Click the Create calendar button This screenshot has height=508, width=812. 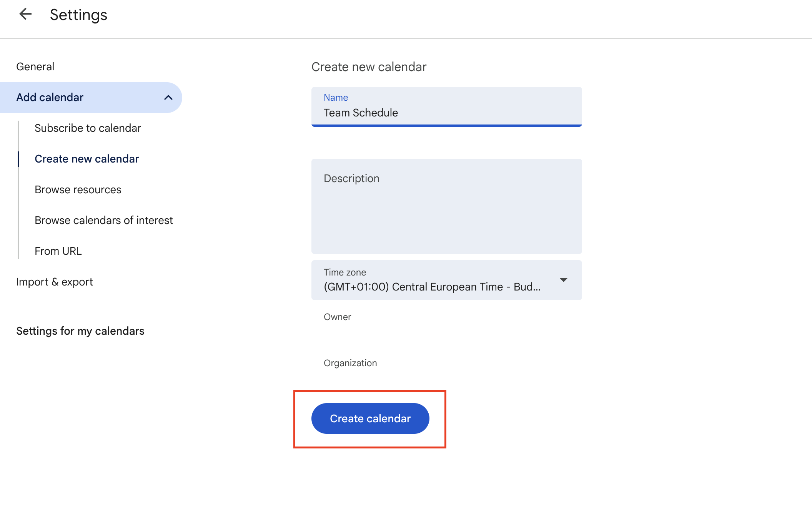tap(370, 418)
